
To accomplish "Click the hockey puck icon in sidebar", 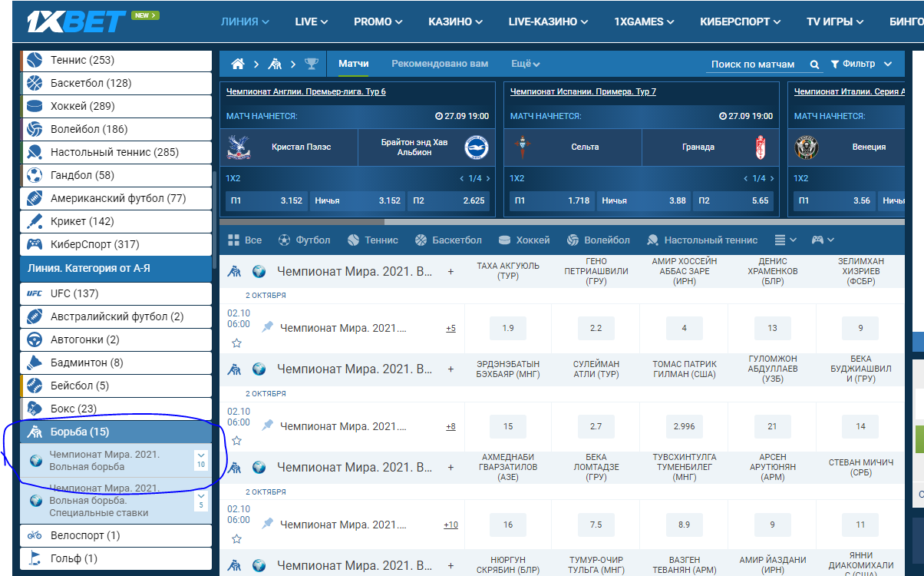I will pos(35,106).
